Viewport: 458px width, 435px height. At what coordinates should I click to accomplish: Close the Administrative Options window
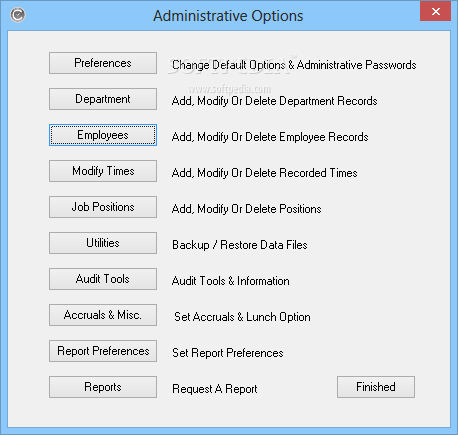tap(435, 12)
